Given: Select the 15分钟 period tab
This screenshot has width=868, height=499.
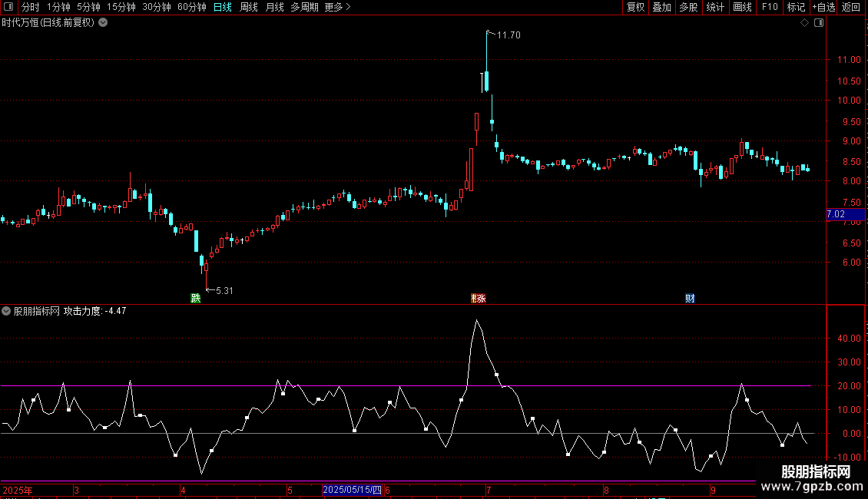Looking at the screenshot, I should click(x=121, y=7).
